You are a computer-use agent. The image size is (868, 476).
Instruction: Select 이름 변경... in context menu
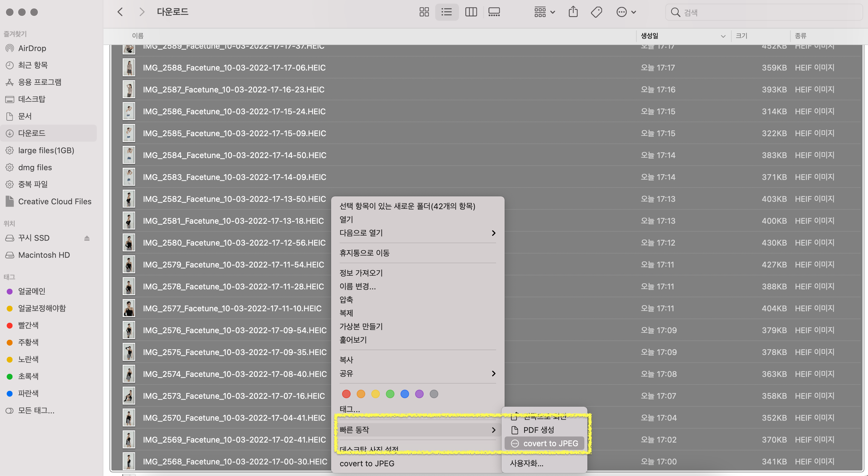tap(358, 286)
